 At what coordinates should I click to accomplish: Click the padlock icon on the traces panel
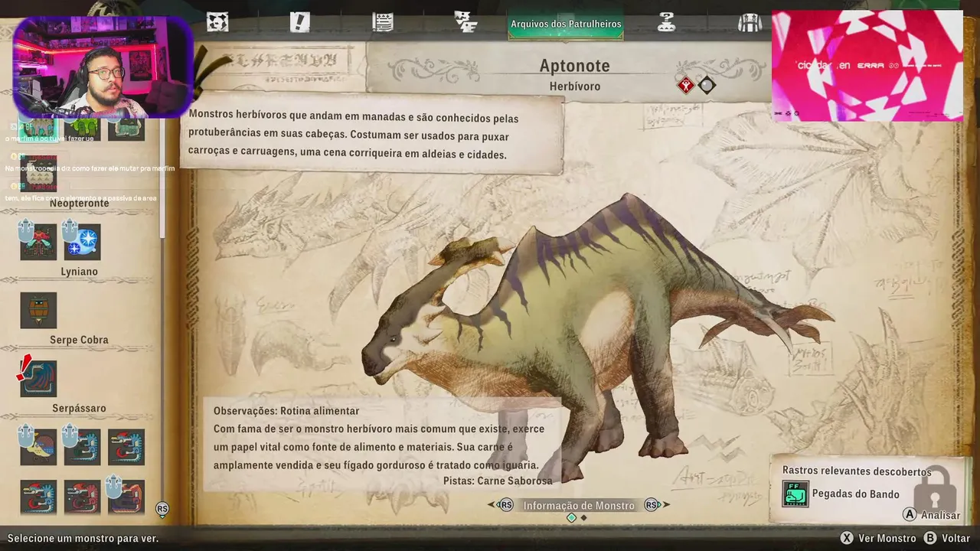[x=935, y=488]
